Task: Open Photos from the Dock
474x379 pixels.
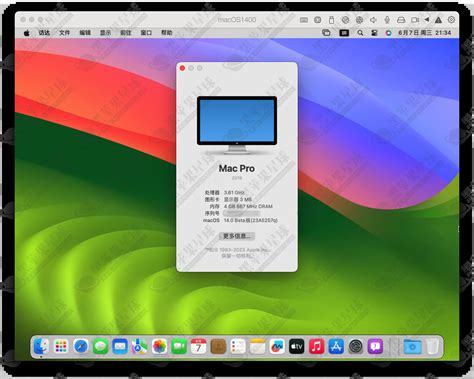Action: pyautogui.click(x=159, y=347)
